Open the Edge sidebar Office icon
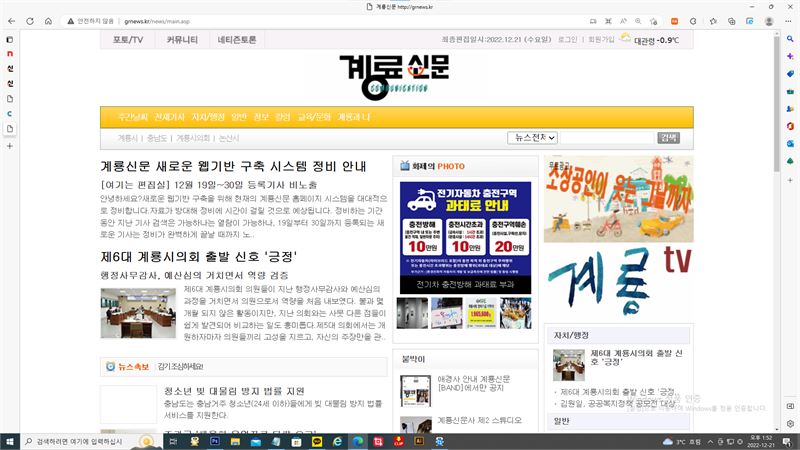800x450 pixels. [x=790, y=126]
